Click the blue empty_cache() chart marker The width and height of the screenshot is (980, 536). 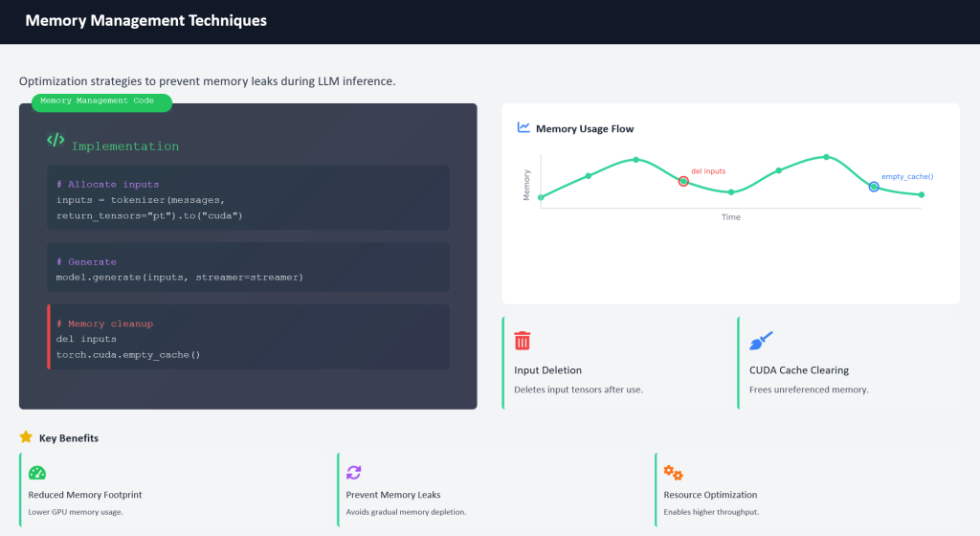(874, 187)
